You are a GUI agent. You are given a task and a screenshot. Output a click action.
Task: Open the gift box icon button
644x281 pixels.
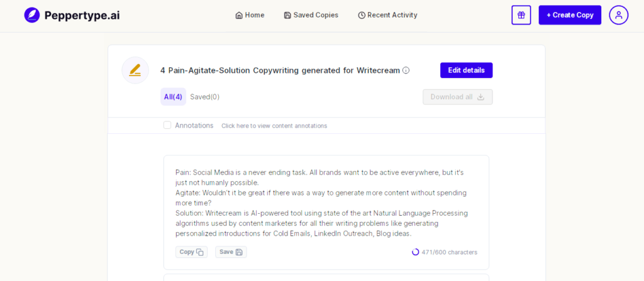(x=521, y=15)
